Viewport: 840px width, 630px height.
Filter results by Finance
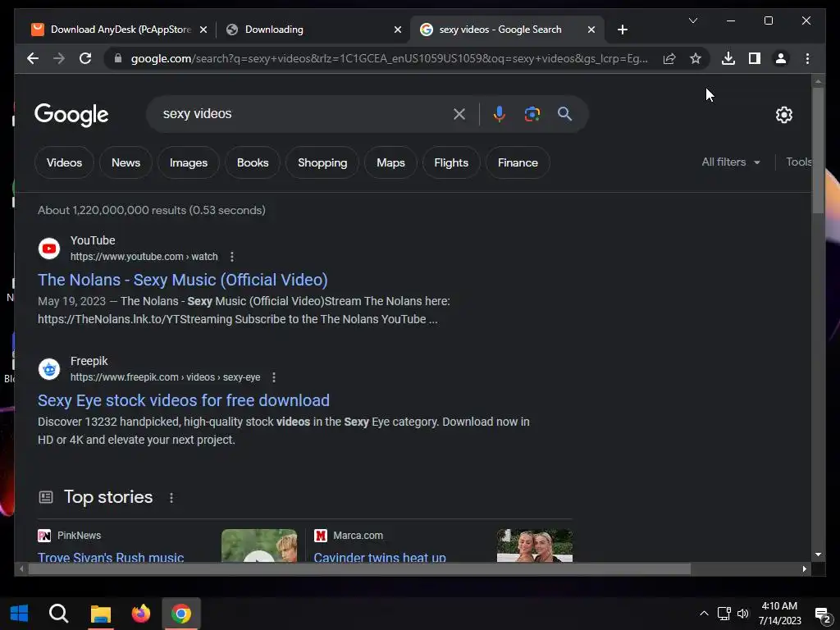point(518,162)
